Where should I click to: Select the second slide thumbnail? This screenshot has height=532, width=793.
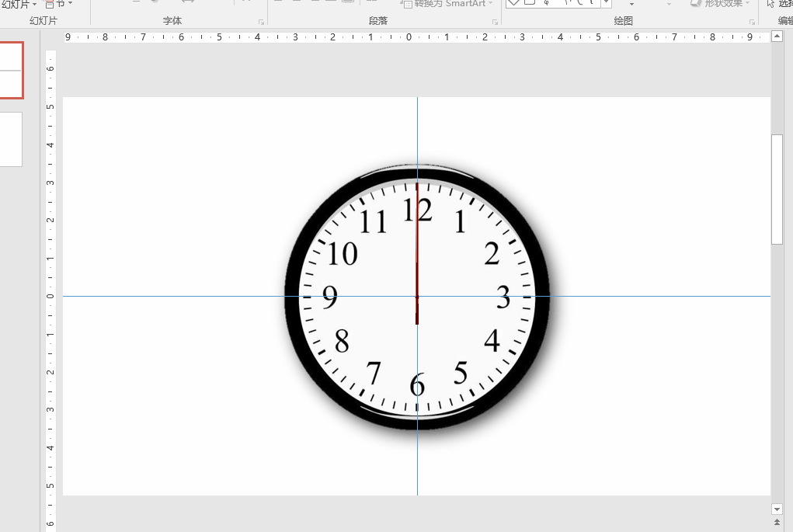11,140
